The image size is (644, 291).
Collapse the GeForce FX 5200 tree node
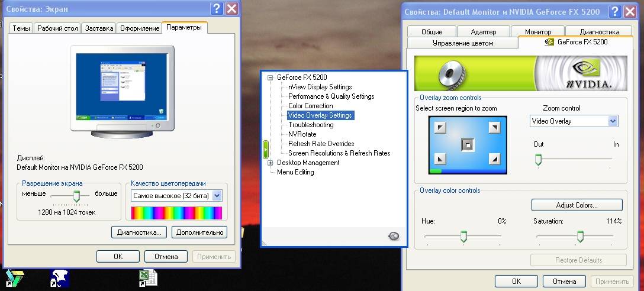[271, 77]
